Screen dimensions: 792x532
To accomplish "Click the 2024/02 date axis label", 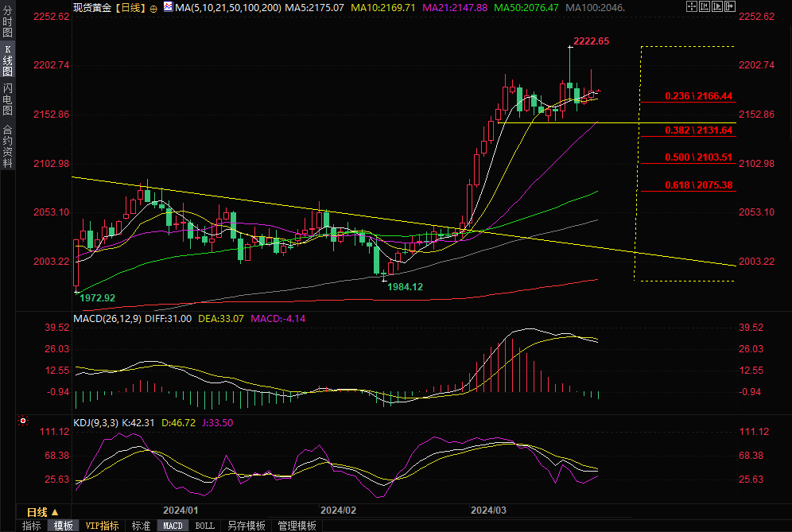I will (x=339, y=511).
